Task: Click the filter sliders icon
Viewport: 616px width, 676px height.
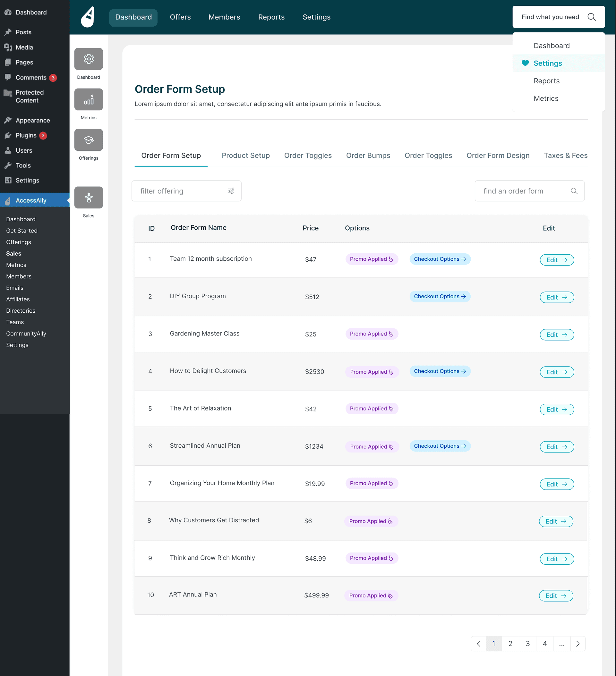Action: 231,191
